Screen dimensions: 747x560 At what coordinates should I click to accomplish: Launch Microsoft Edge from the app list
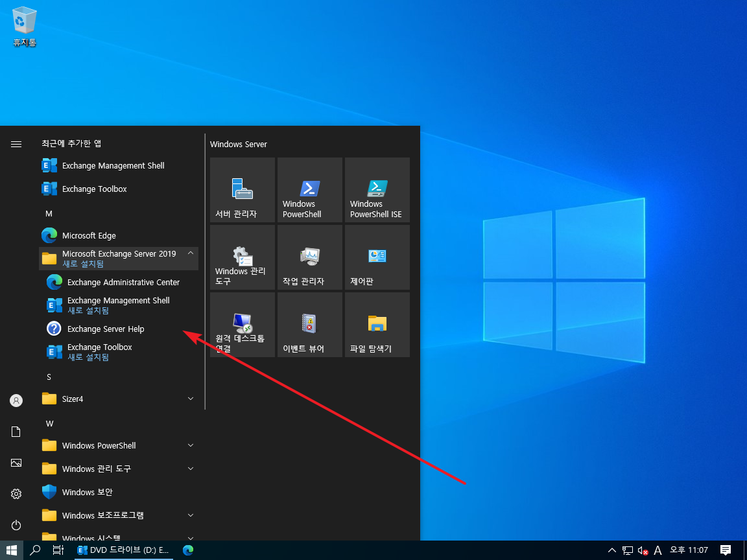(119, 236)
